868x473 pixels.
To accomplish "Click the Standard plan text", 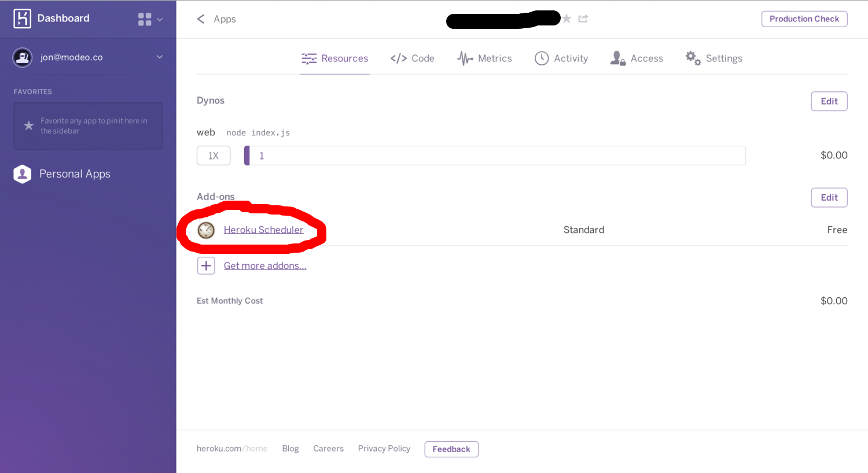I will click(584, 230).
